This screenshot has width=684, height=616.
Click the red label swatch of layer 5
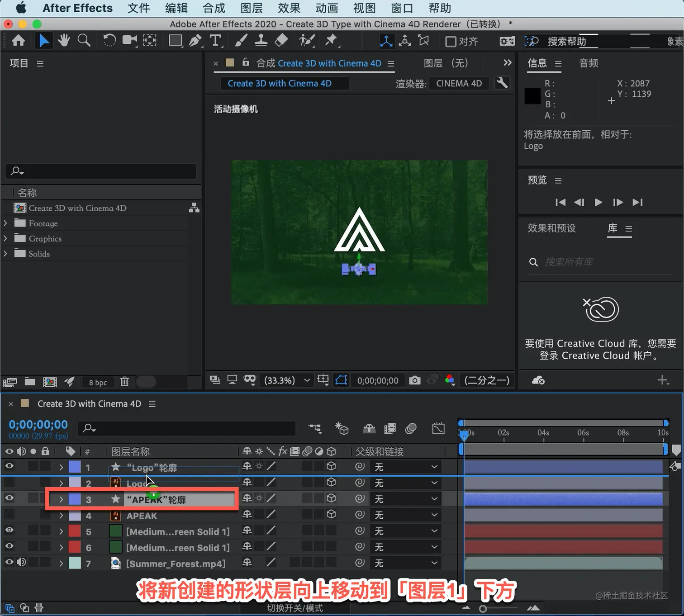point(75,531)
